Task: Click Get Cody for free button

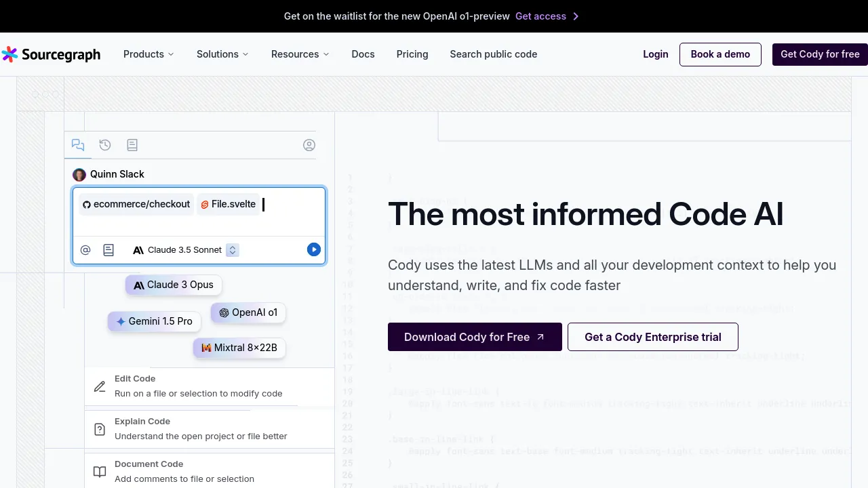Action: 820,54
